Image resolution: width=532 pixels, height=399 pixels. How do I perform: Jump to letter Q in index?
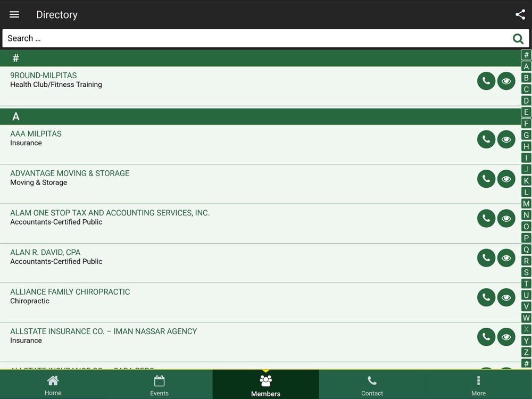pos(526,250)
